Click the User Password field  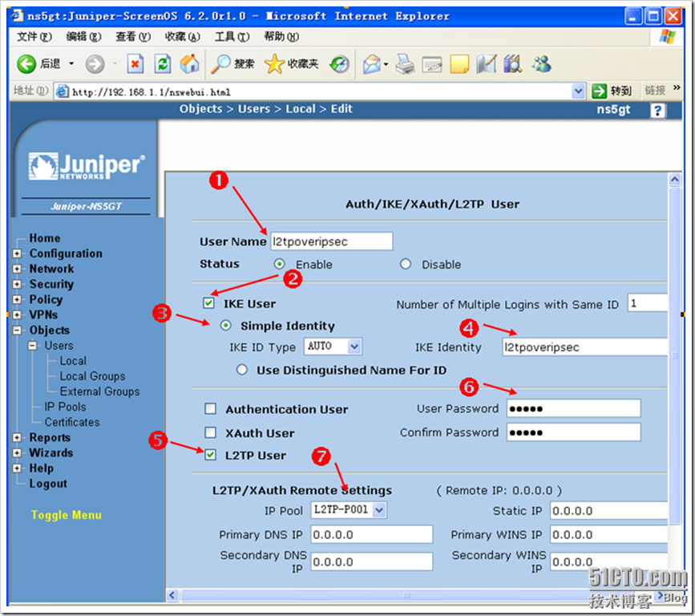573,408
